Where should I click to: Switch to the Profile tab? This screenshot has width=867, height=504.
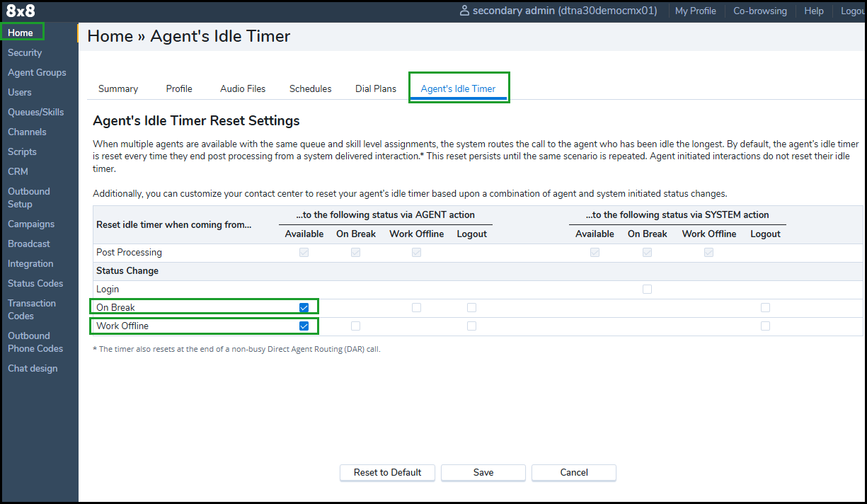coord(178,88)
